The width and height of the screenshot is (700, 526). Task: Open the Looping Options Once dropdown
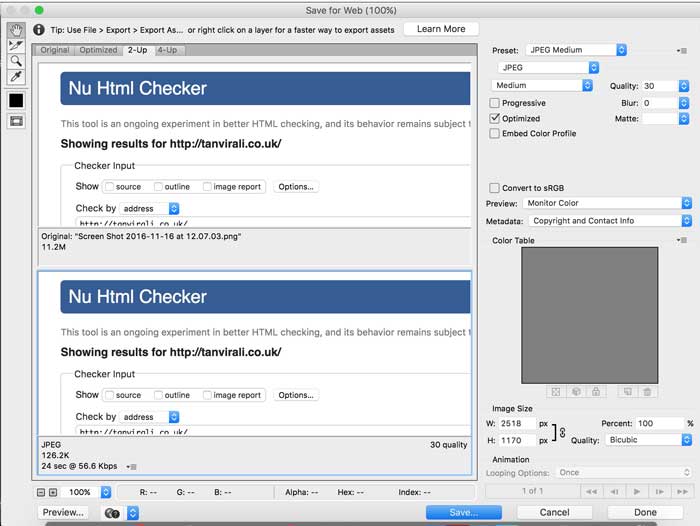(x=623, y=472)
